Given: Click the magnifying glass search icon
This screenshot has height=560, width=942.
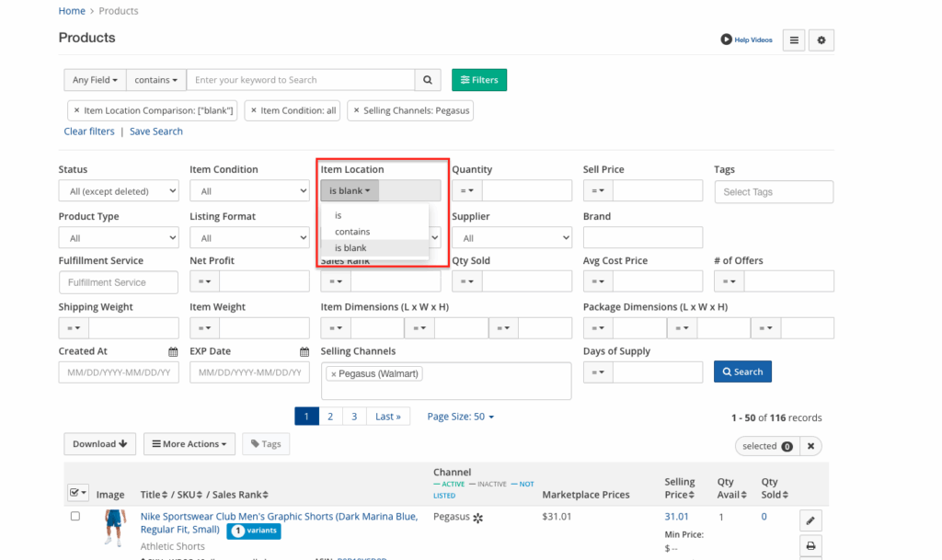Looking at the screenshot, I should (427, 80).
